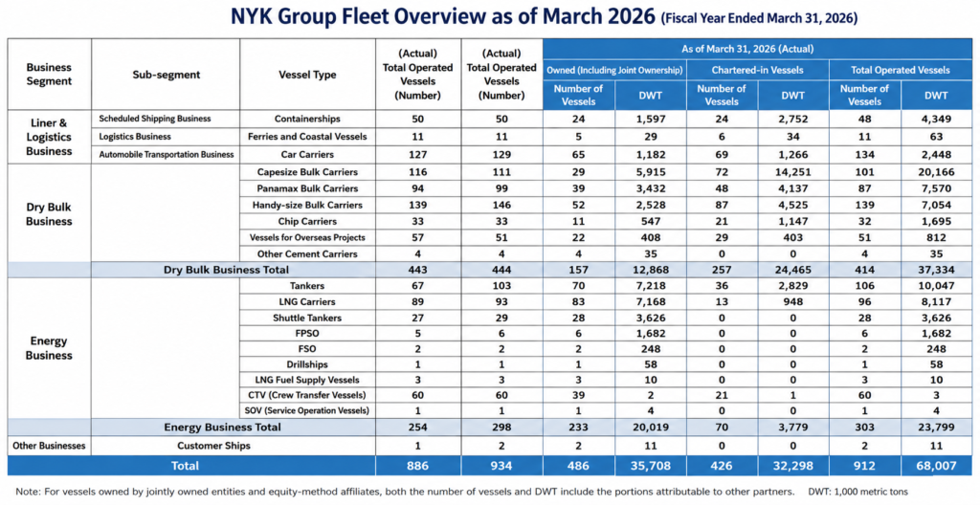Select the LNG Carriers vessel type cell
This screenshot has width=980, height=505.
[x=307, y=302]
